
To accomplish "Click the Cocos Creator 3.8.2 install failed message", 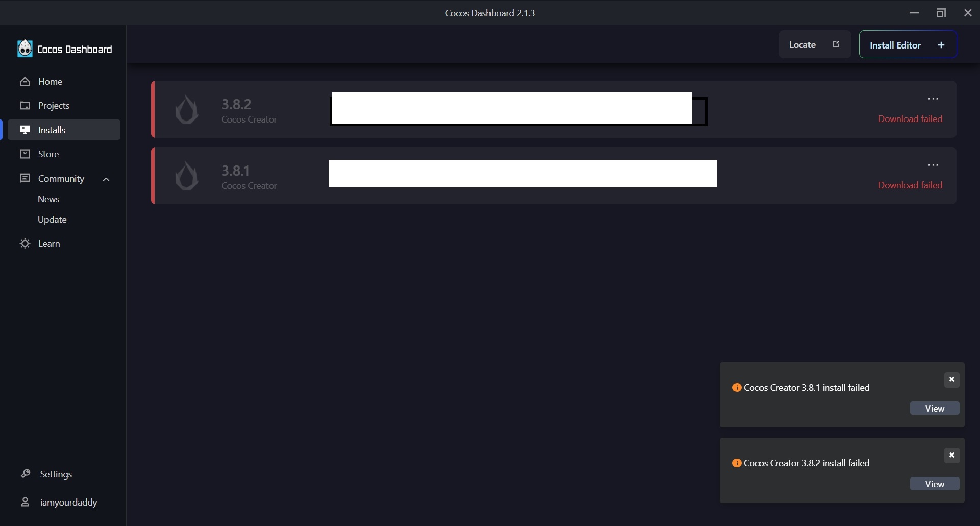I will tap(806, 463).
